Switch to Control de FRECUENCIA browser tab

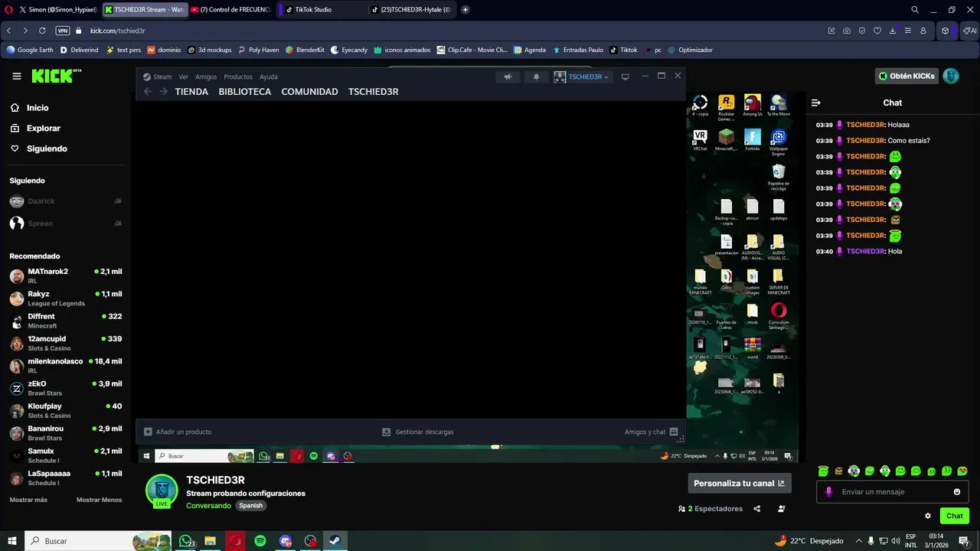pos(231,9)
